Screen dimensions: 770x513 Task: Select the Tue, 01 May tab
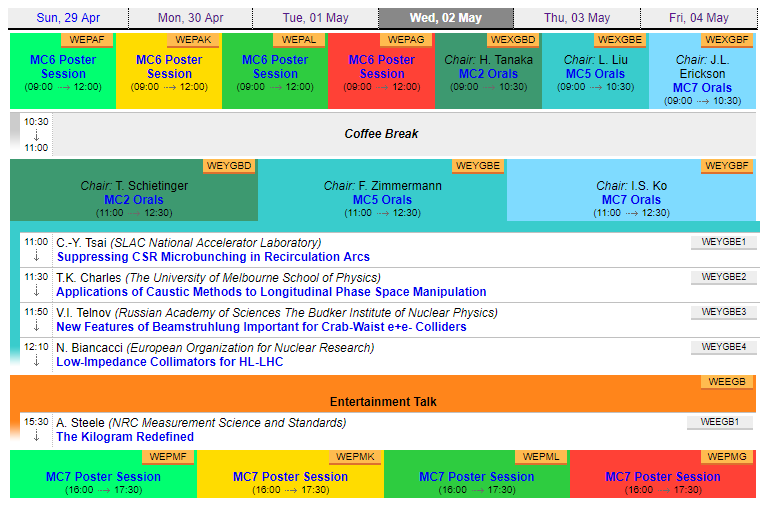pyautogui.click(x=315, y=18)
